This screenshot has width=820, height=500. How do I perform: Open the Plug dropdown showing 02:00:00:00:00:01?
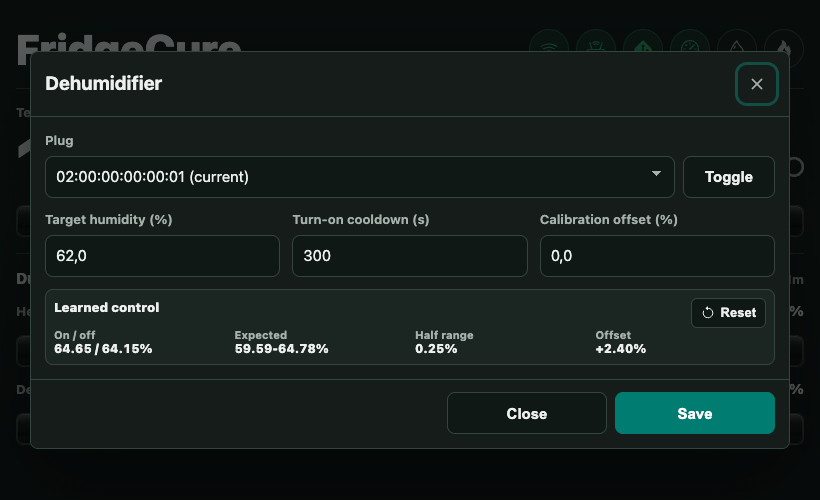[360, 177]
